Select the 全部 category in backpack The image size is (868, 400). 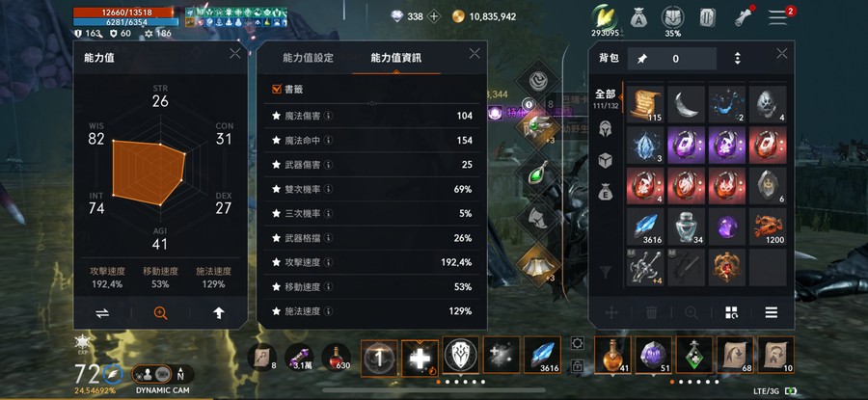pos(605,94)
